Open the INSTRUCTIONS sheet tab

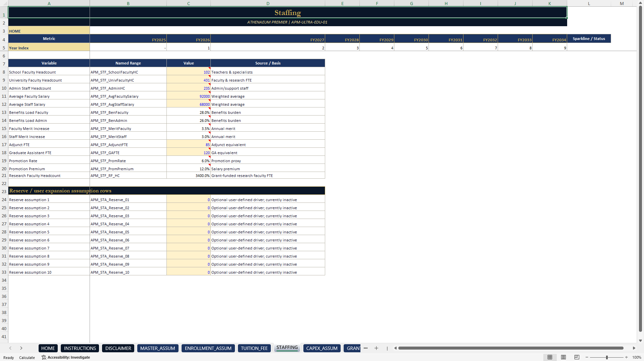(x=80, y=348)
